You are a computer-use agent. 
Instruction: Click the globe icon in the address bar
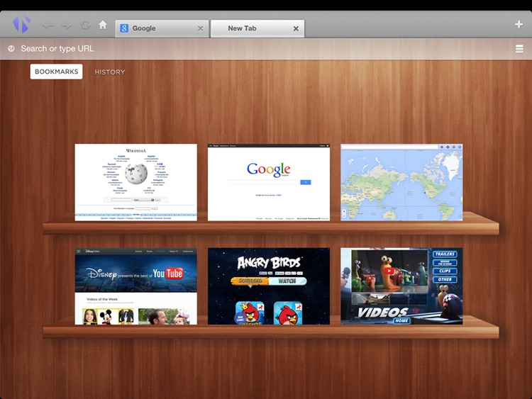[11, 49]
